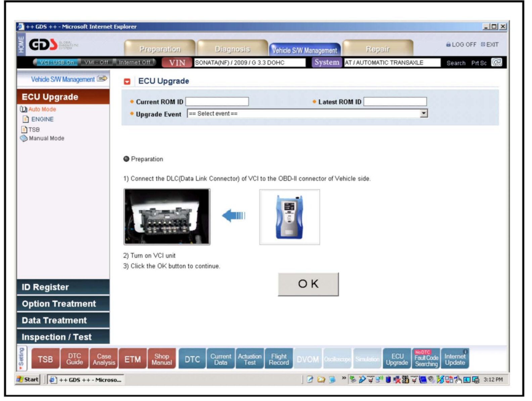Open Current Data tool
The image size is (532, 401).
221,359
